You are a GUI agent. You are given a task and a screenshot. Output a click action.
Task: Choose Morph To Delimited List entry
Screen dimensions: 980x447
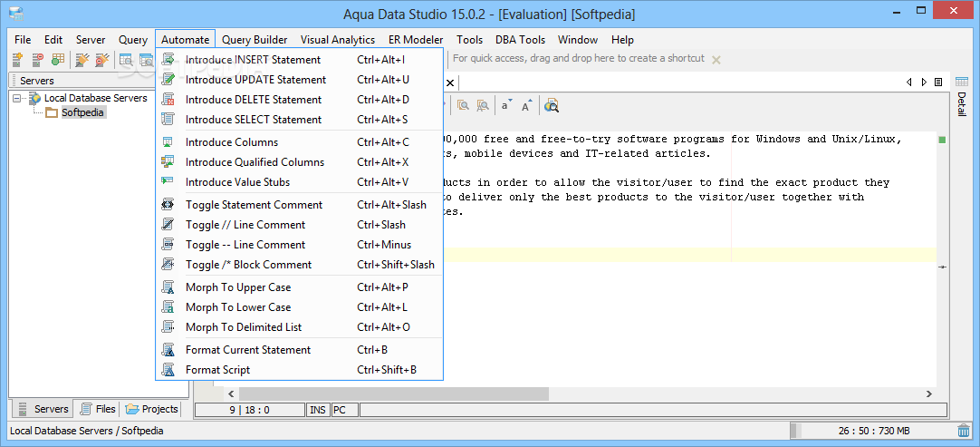tap(300, 326)
